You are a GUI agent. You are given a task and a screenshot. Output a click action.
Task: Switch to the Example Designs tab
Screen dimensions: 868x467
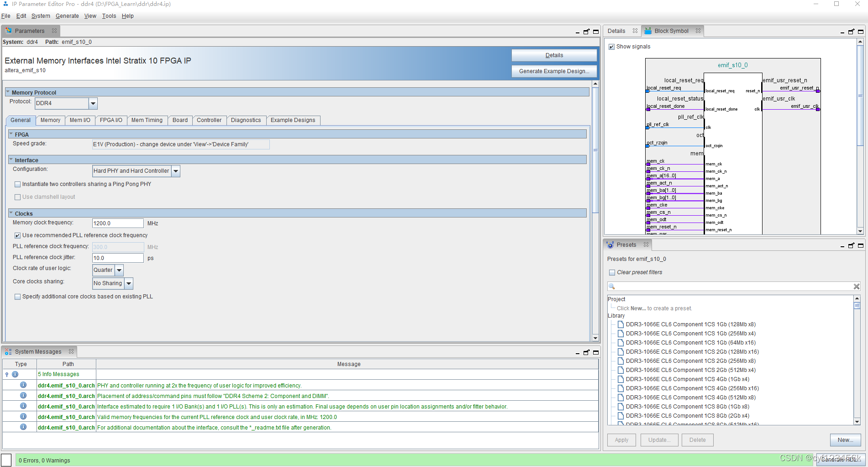(x=293, y=120)
